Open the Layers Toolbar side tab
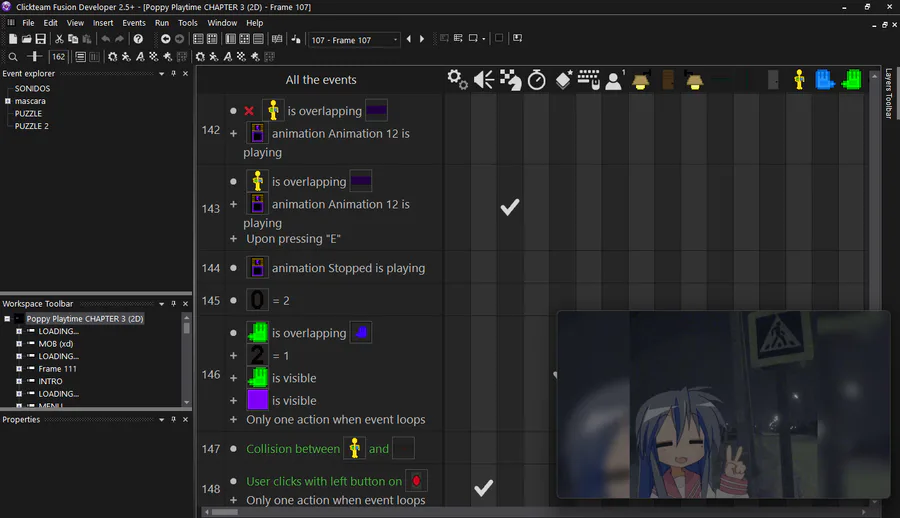The image size is (900, 518). click(x=889, y=93)
